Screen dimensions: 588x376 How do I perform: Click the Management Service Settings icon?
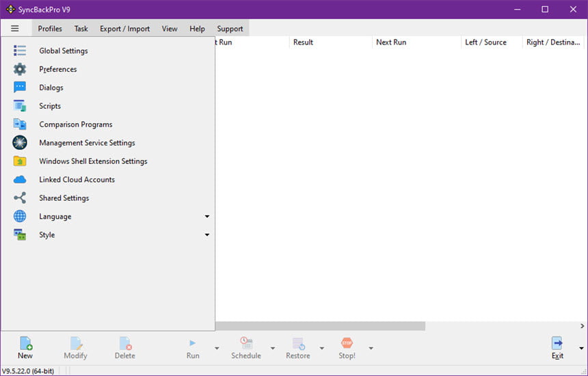pyautogui.click(x=20, y=142)
